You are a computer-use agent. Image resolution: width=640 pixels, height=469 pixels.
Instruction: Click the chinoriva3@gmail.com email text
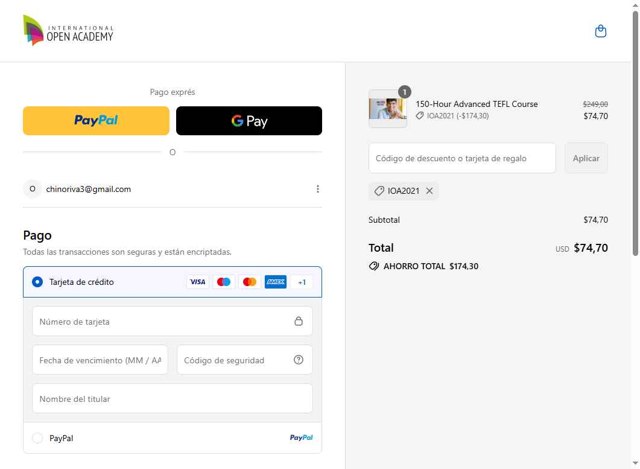coord(88,189)
